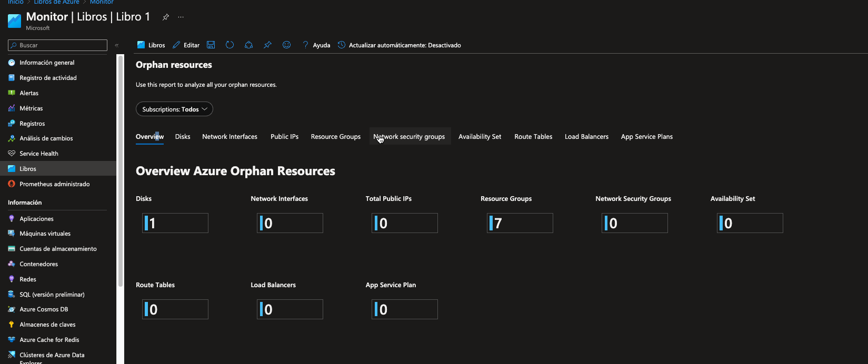Screen dimensions: 868x364
Task: Click the Save workbook icon
Action: pos(211,45)
